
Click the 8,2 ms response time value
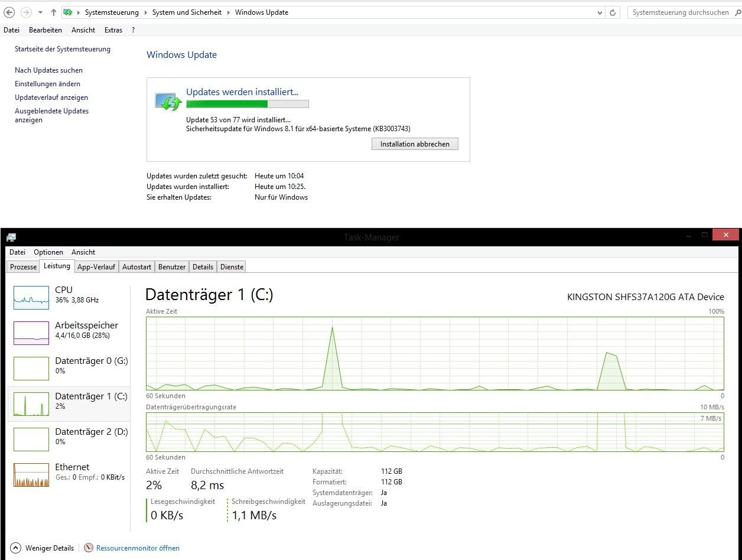(207, 486)
